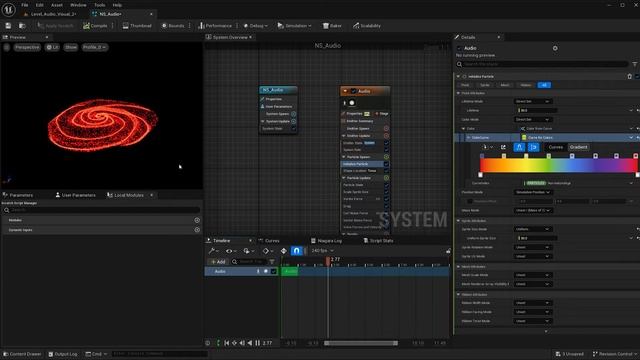
Task: Toggle the Shape Location module checkbox
Action: (x=386, y=171)
